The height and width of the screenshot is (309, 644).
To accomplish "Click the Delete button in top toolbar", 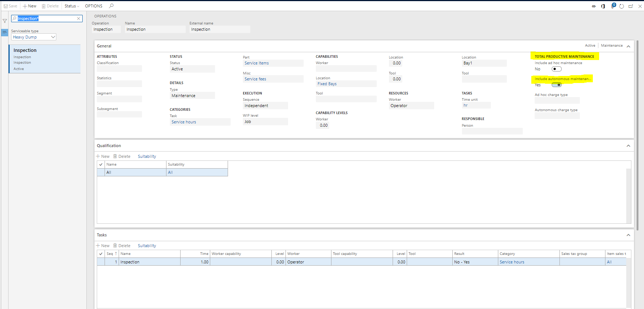I will pos(50,6).
